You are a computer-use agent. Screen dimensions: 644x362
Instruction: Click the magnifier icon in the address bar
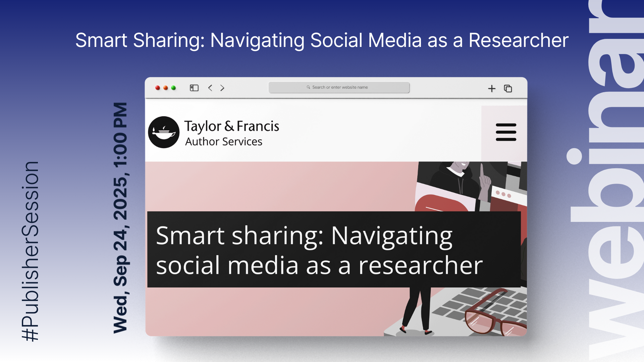tap(308, 87)
